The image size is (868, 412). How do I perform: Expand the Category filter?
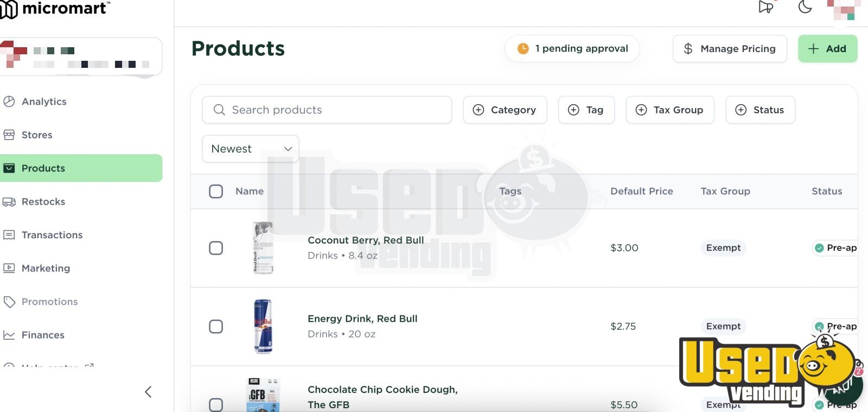pos(505,110)
